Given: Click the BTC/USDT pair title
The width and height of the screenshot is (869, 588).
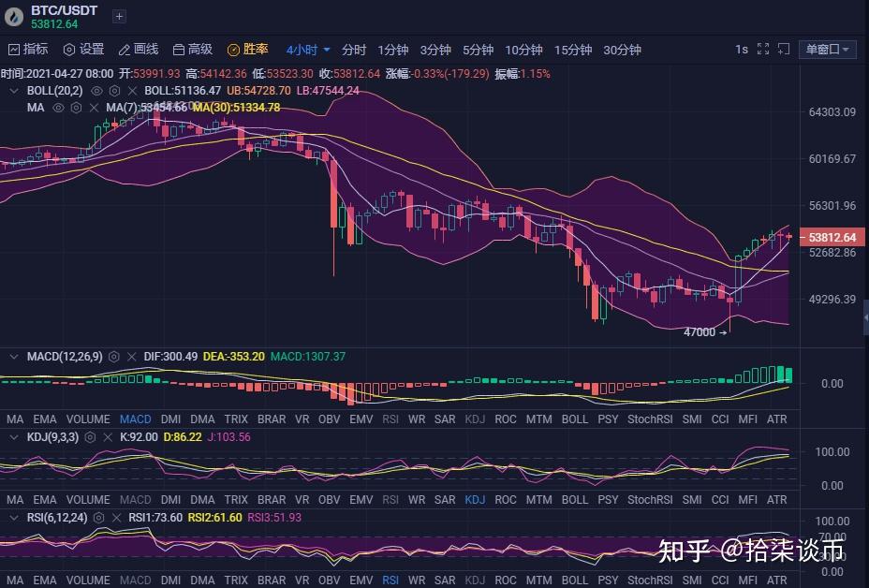Looking at the screenshot, I should (64, 10).
